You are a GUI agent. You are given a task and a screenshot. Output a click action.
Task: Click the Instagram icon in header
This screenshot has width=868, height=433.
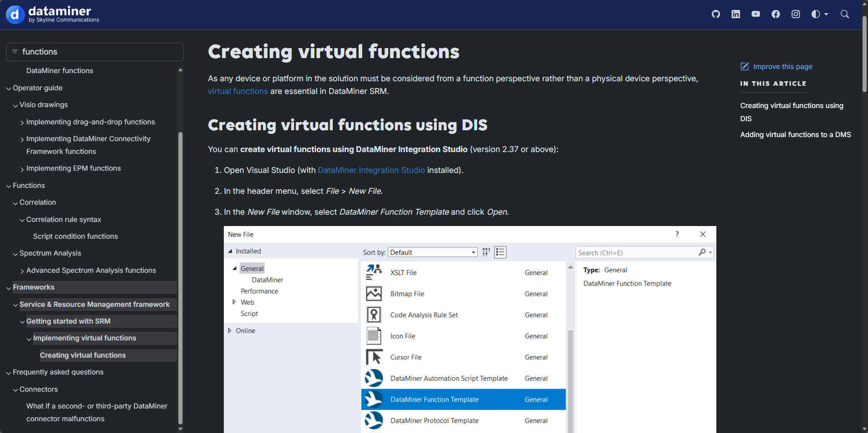(x=795, y=14)
